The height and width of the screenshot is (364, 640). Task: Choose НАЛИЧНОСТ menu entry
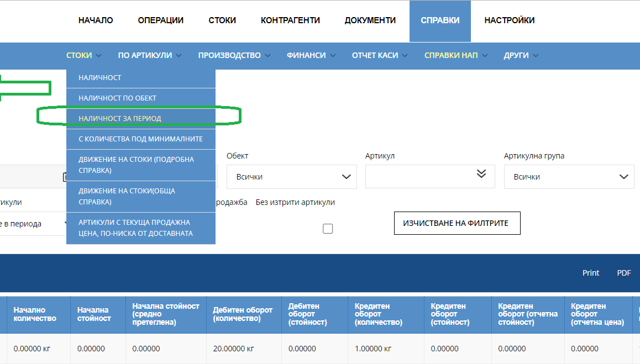[x=141, y=77]
